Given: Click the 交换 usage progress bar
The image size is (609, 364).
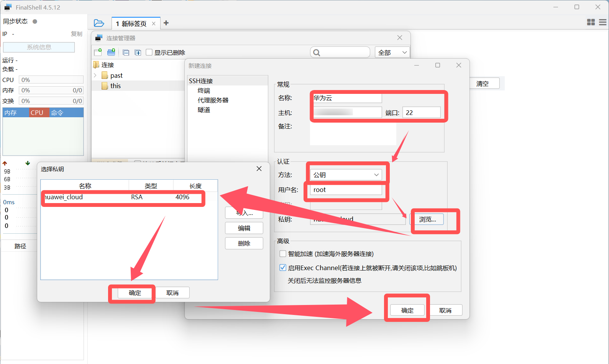Looking at the screenshot, I should point(51,101).
